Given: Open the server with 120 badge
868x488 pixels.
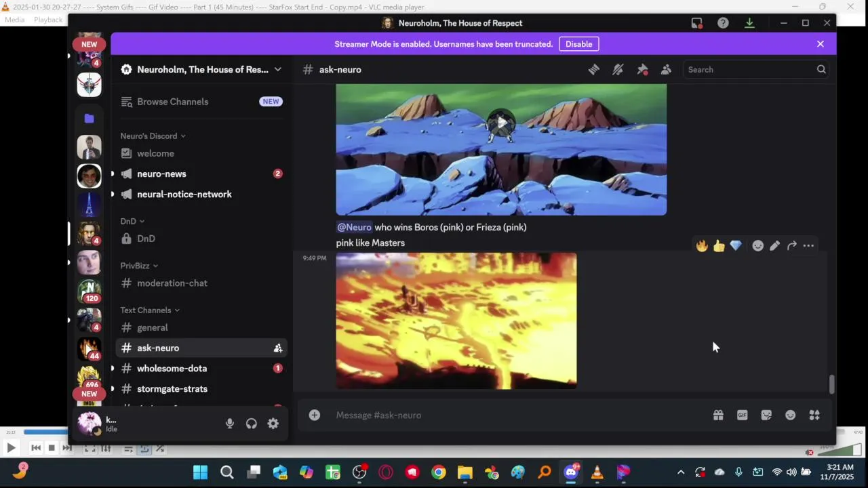Looking at the screenshot, I should 90,291.
